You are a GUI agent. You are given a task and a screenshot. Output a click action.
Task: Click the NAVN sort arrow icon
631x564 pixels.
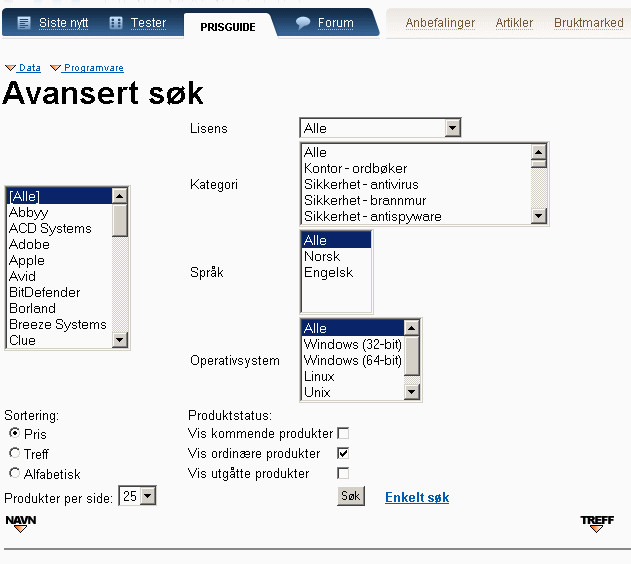pyautogui.click(x=21, y=524)
